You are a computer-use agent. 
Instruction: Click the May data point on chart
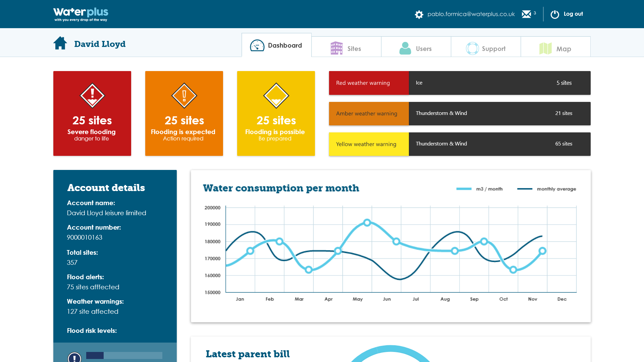(367, 223)
